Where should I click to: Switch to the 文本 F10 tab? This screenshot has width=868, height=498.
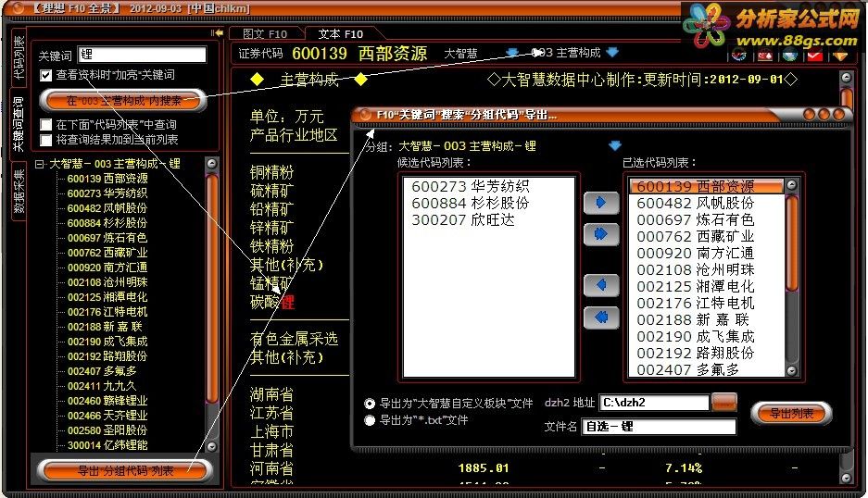[341, 34]
